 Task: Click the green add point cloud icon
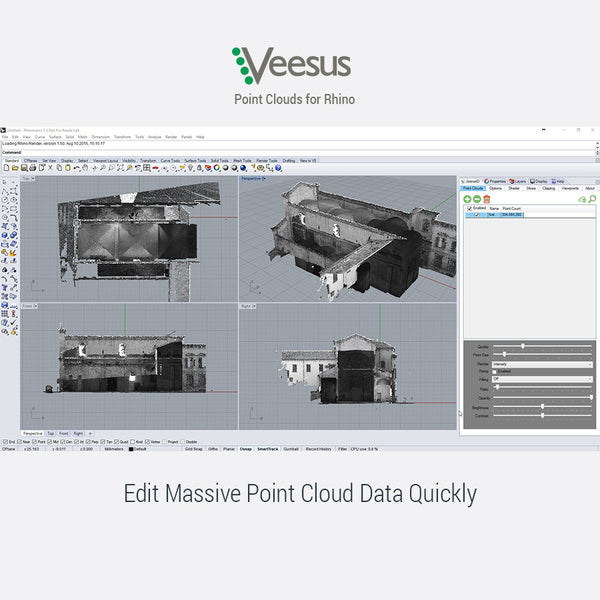click(466, 200)
